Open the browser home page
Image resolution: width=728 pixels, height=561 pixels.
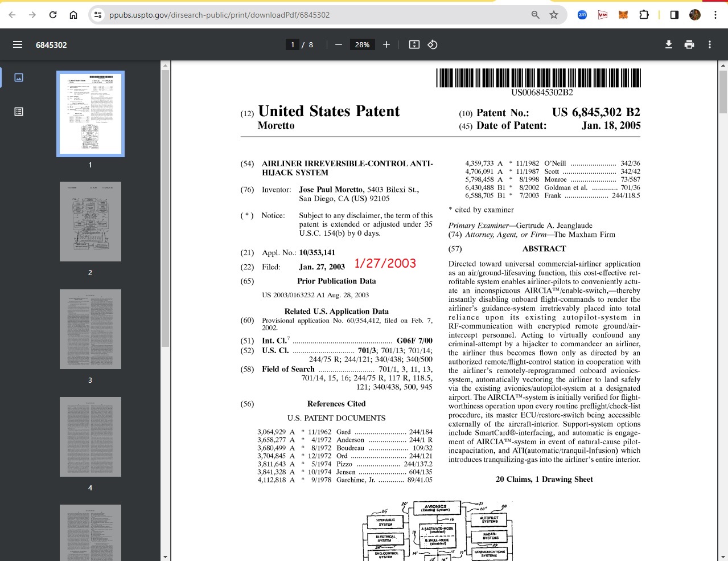(x=73, y=15)
